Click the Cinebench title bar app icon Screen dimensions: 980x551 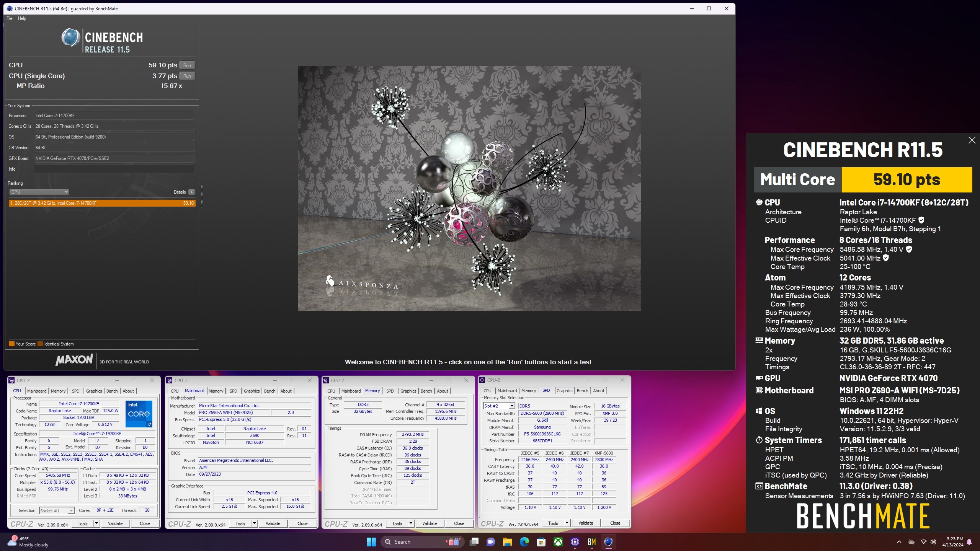point(10,8)
